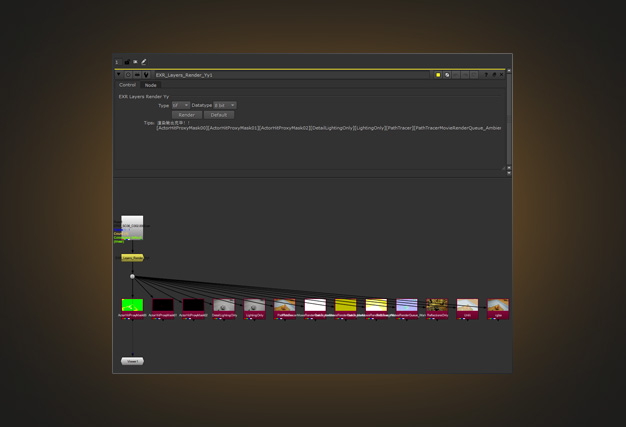
Task: Click the question mark help icon
Action: tap(486, 75)
